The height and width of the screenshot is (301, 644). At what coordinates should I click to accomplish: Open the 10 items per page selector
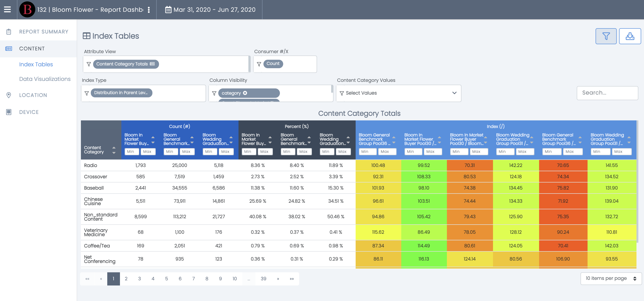[611, 278]
